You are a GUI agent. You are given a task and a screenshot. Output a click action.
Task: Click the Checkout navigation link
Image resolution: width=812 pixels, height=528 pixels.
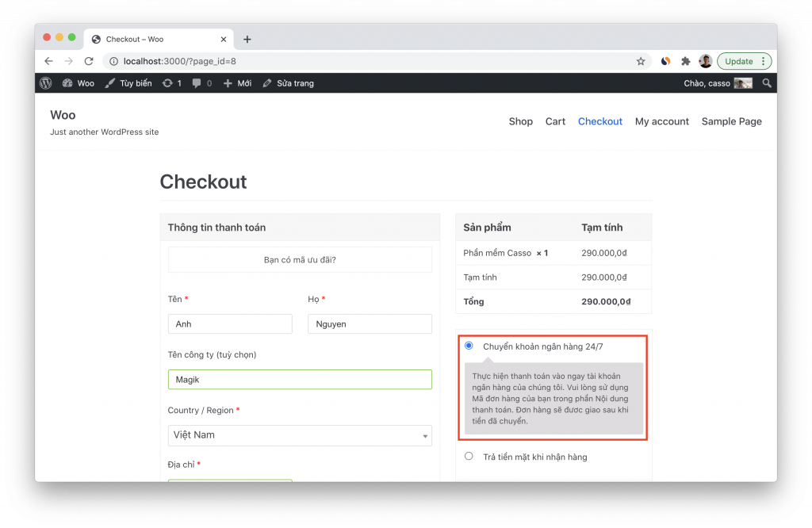click(600, 121)
